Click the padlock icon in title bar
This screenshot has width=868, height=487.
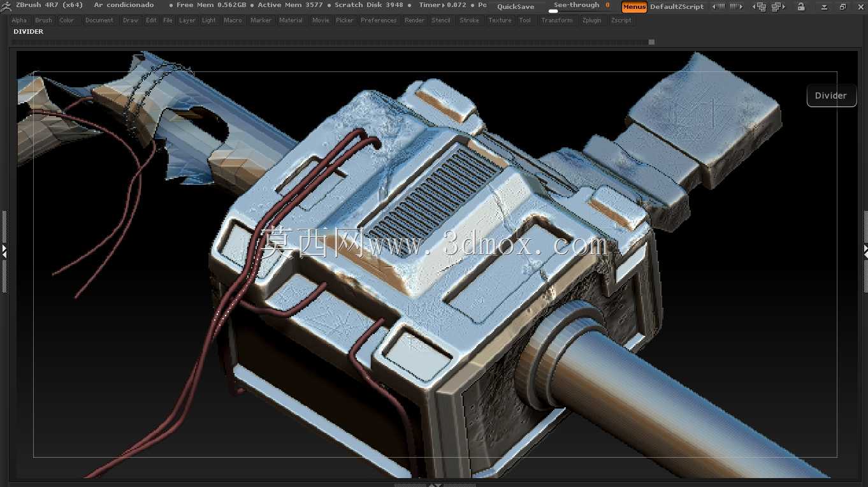[x=801, y=7]
